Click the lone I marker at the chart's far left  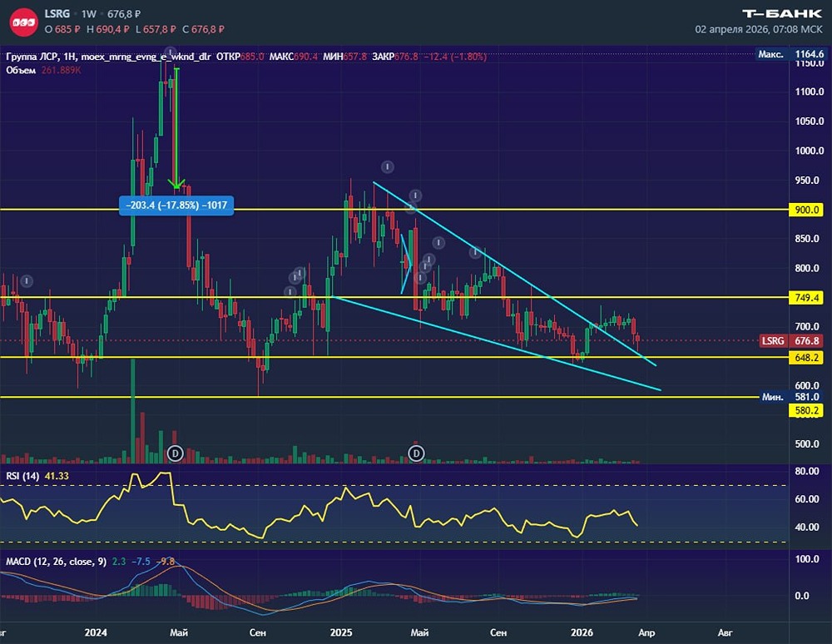click(27, 281)
